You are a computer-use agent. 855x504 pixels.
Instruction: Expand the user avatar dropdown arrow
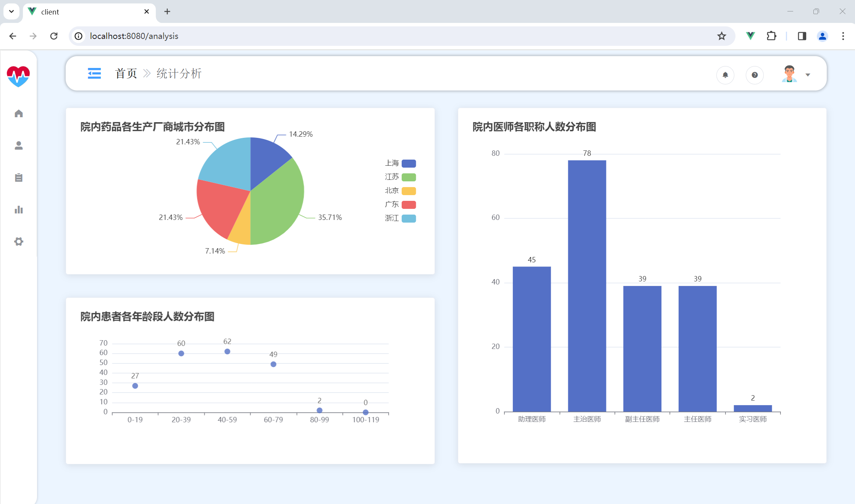(x=808, y=75)
